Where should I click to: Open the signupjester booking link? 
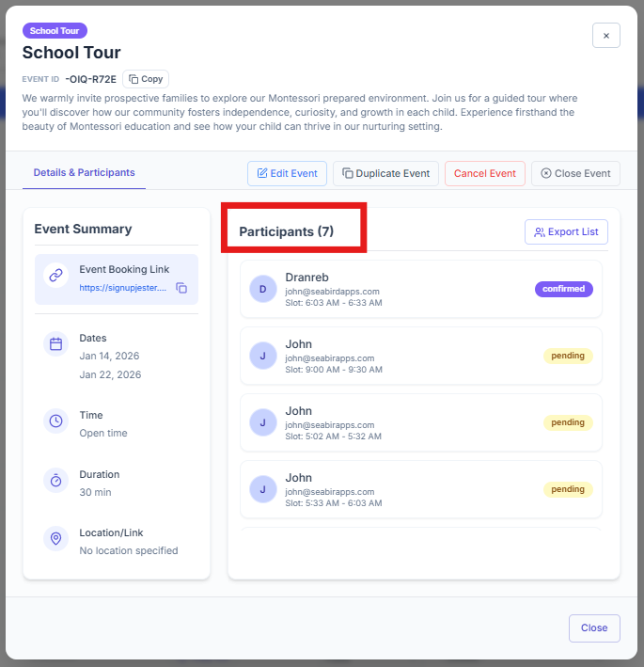click(x=123, y=288)
